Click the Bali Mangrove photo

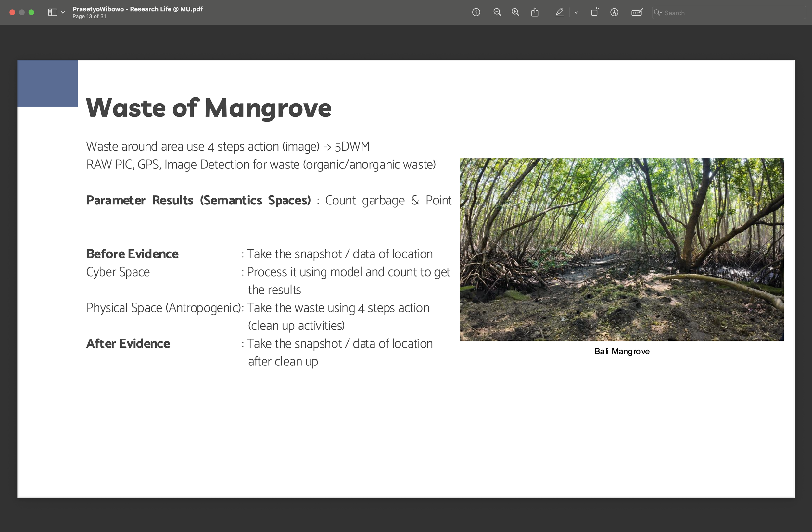[621, 249]
